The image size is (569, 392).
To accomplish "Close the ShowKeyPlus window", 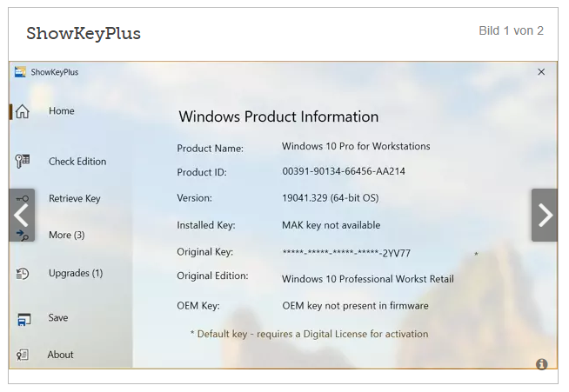I will (x=541, y=72).
